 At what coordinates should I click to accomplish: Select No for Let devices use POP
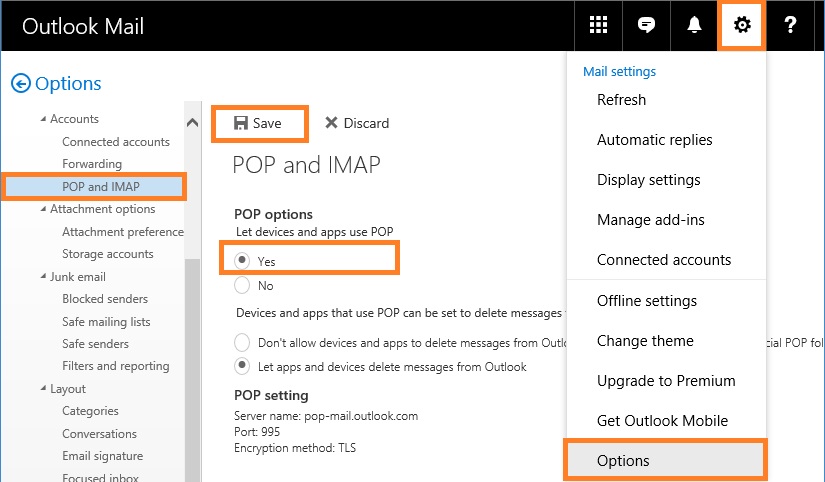coord(242,285)
